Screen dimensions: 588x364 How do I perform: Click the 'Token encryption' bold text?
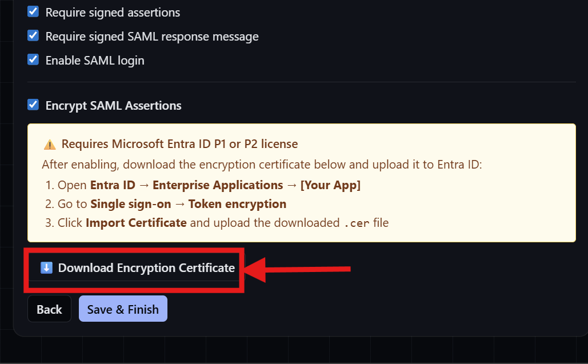(237, 204)
